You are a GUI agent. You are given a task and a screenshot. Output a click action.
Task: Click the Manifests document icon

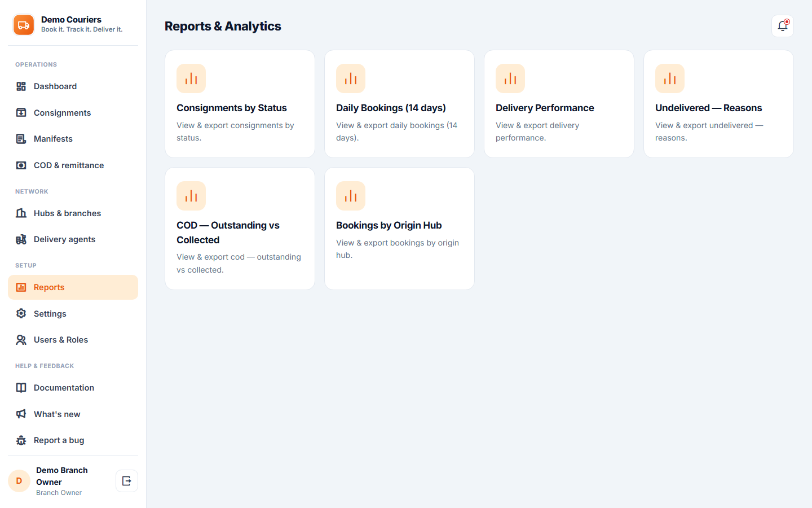(x=21, y=139)
